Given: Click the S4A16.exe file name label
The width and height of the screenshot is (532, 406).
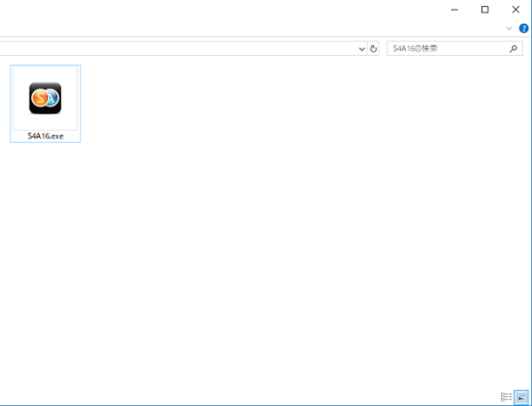Looking at the screenshot, I should (x=45, y=137).
